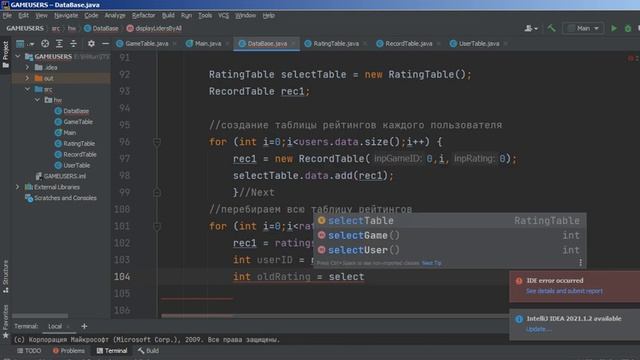Image resolution: width=640 pixels, height=360 pixels.
Task: Open the Edit menu
Action: click(x=23, y=16)
